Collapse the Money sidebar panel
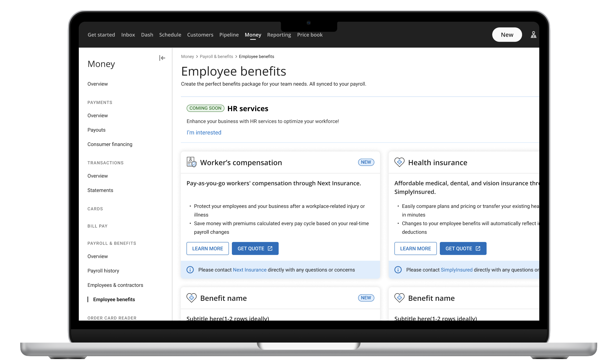The image size is (607, 364). tap(162, 58)
